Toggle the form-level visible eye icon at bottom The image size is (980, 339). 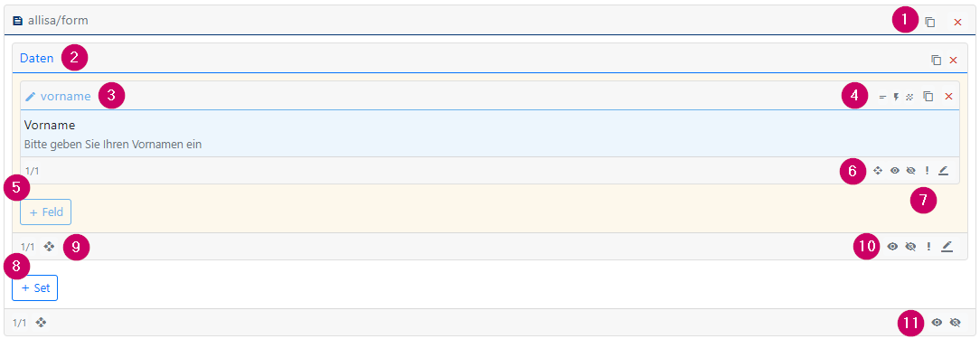937,323
